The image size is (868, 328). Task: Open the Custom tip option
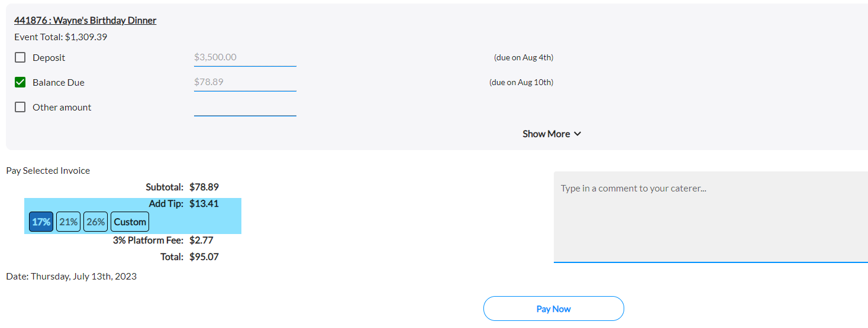coord(130,222)
